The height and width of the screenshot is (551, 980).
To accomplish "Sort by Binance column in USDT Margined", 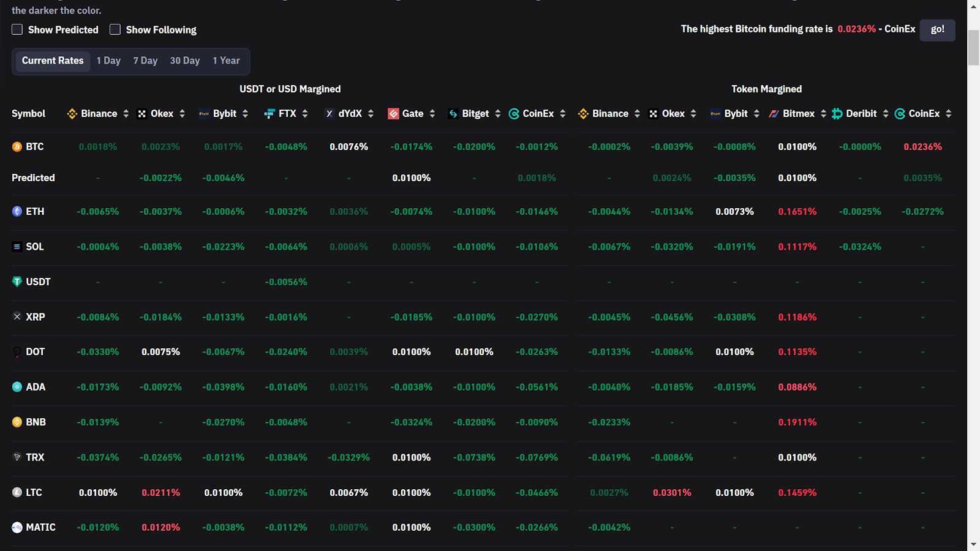I will (126, 114).
